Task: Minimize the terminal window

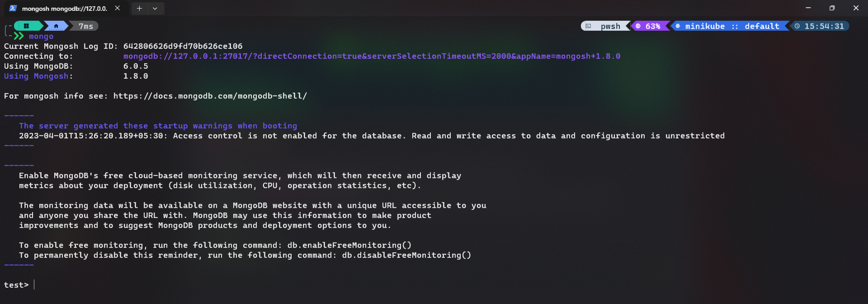Action: click(808, 8)
